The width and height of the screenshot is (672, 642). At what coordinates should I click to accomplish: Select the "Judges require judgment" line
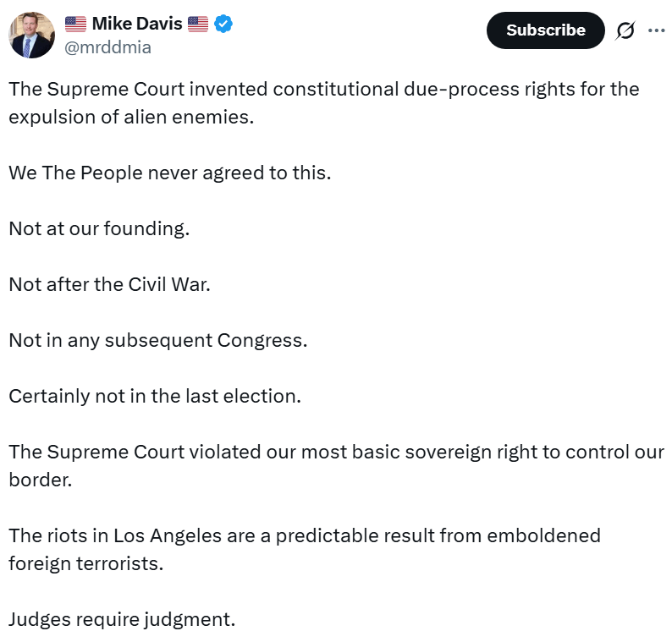[x=122, y=618]
